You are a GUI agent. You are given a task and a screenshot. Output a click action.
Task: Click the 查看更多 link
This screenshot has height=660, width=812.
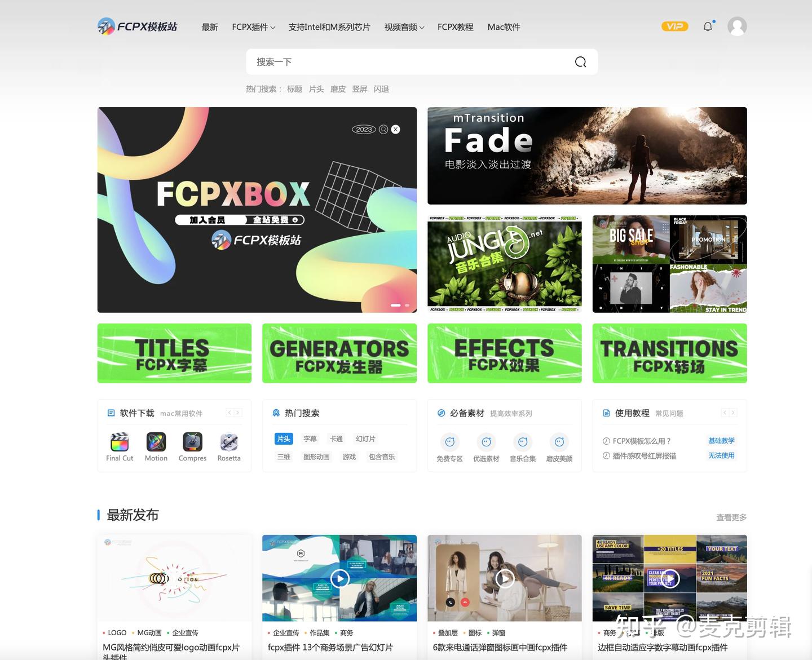tap(731, 516)
